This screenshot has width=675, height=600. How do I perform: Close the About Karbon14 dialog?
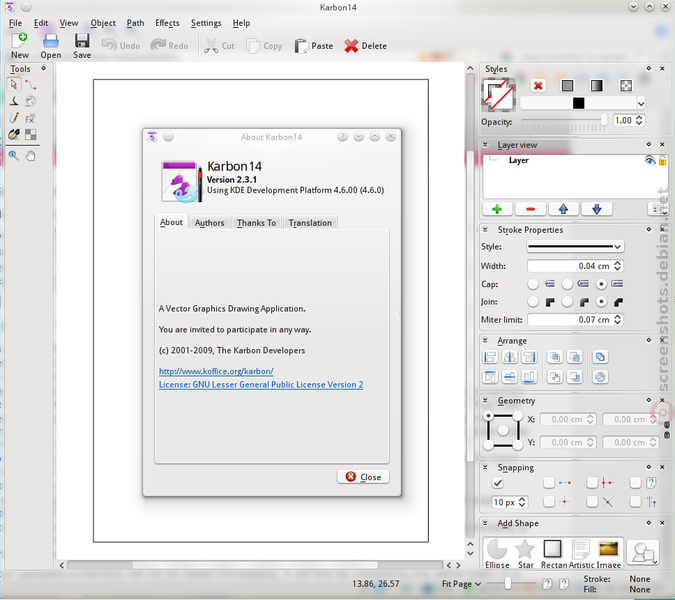tap(363, 477)
